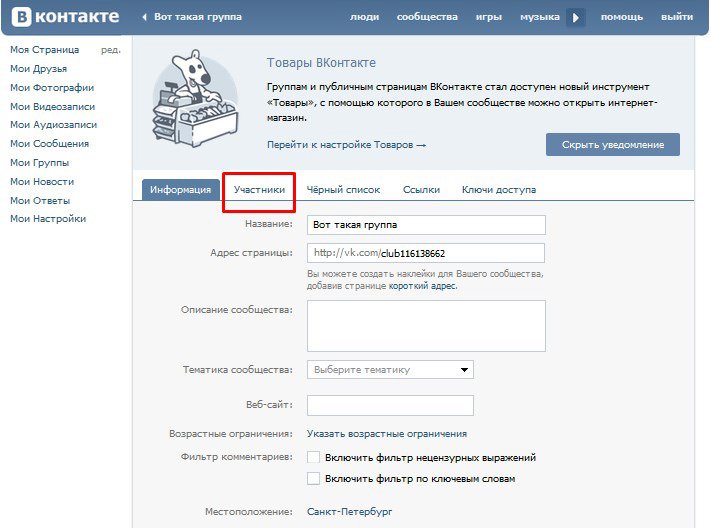711x528 pixels.
Task: Click Перейти к настройке Товаров link
Action: [346, 145]
